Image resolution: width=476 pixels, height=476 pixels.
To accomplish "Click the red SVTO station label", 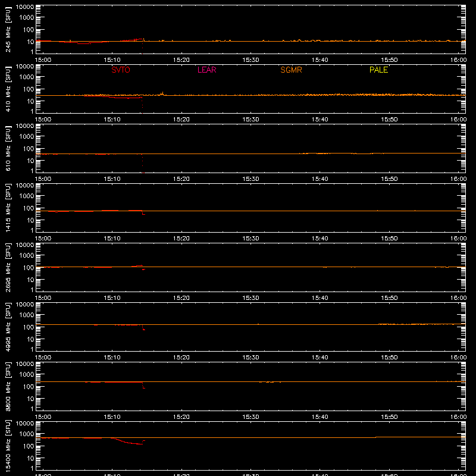I will (121, 70).
